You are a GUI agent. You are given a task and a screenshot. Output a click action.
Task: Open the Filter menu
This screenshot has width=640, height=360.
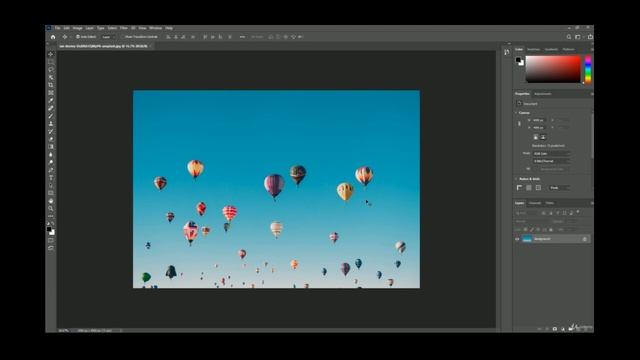(124, 28)
